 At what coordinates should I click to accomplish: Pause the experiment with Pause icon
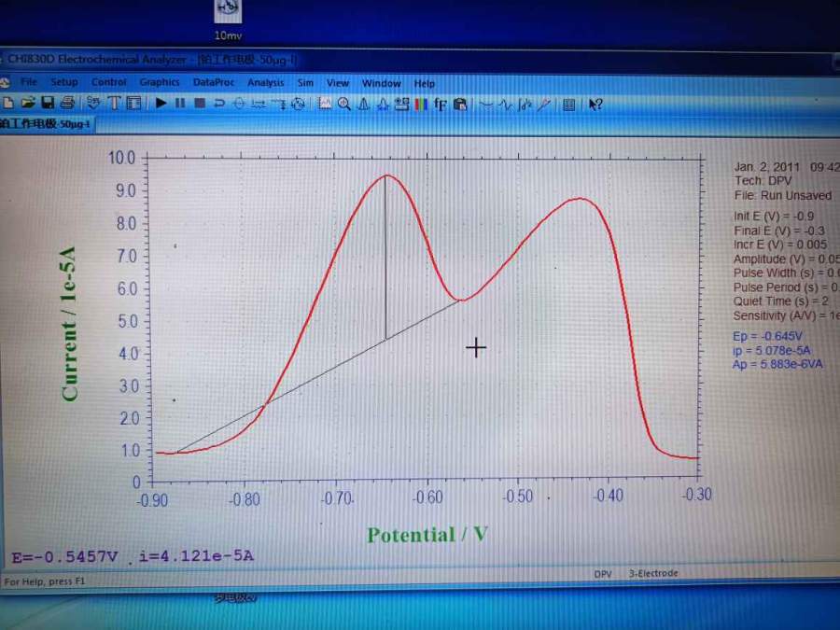coord(180,103)
